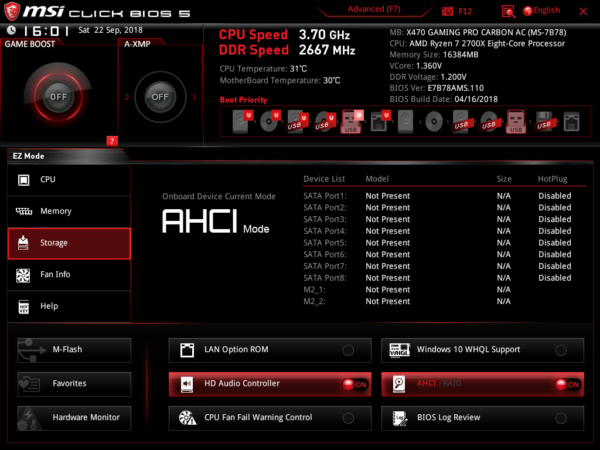Click the DDR Voltage 1.200V reading

point(428,77)
